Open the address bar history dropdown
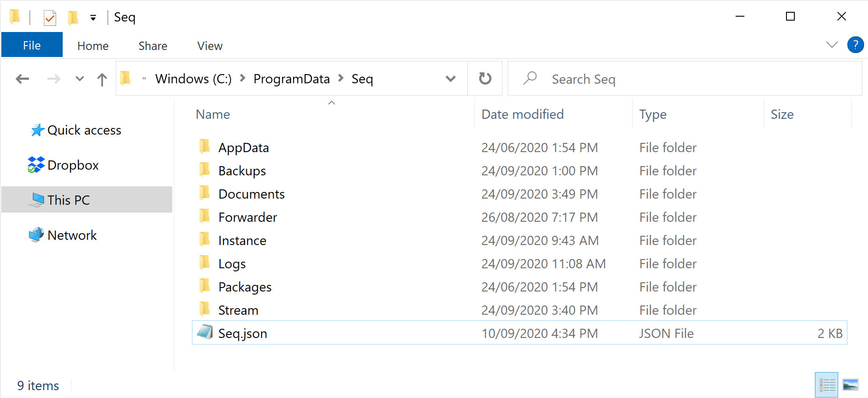Viewport: 868px width, 398px height. pos(450,79)
